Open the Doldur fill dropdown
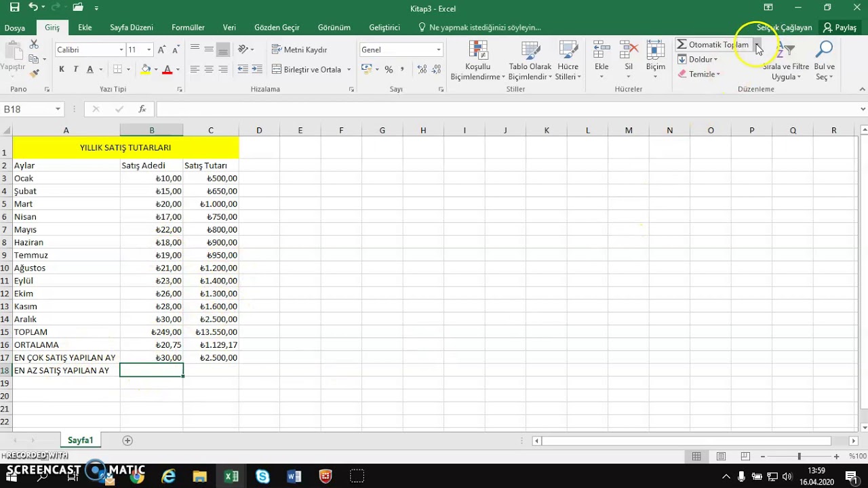The height and width of the screenshot is (488, 868). pos(698,60)
